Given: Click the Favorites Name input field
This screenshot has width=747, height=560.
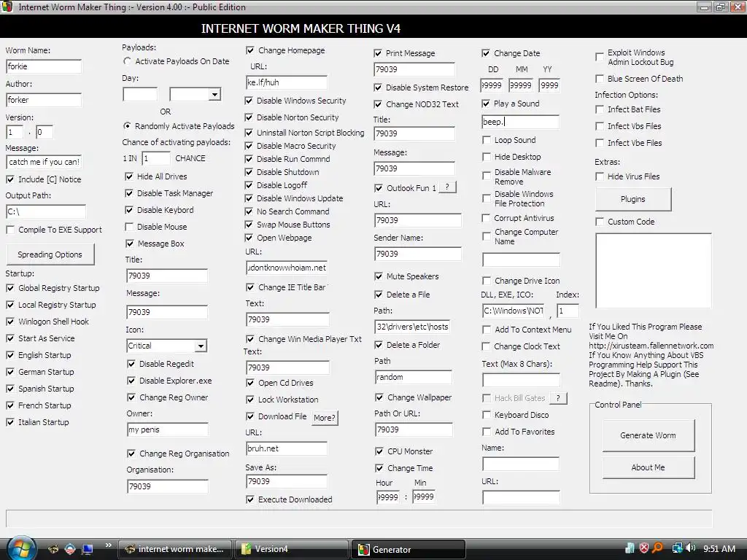Looking at the screenshot, I should click(x=521, y=464).
